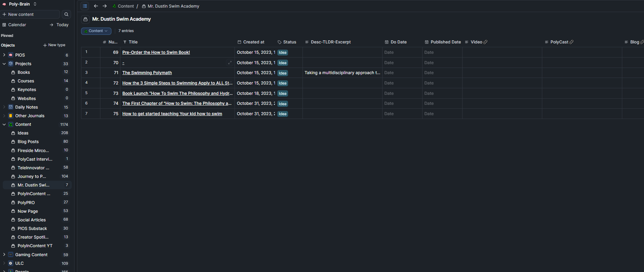The width and height of the screenshot is (644, 272).
Task: Collapse the Projects tree group
Action: (4, 64)
